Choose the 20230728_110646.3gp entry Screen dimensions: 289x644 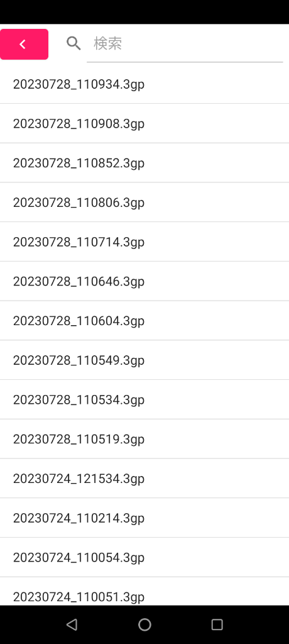(x=144, y=281)
